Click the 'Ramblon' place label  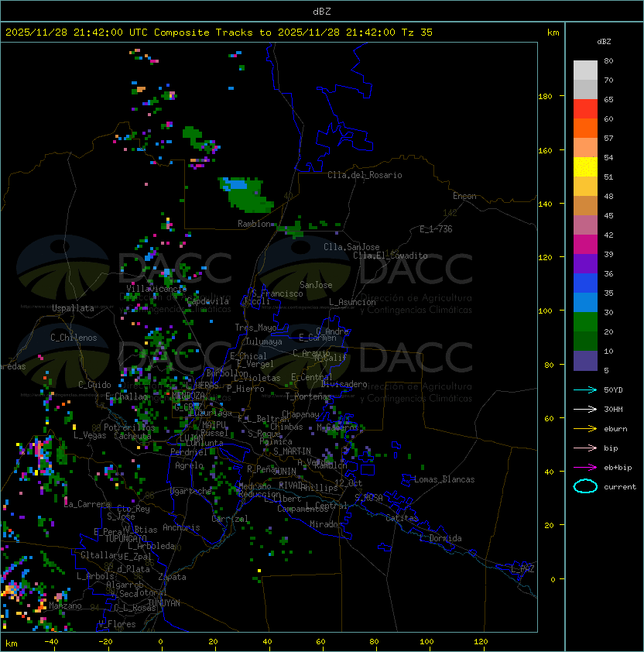[254, 224]
